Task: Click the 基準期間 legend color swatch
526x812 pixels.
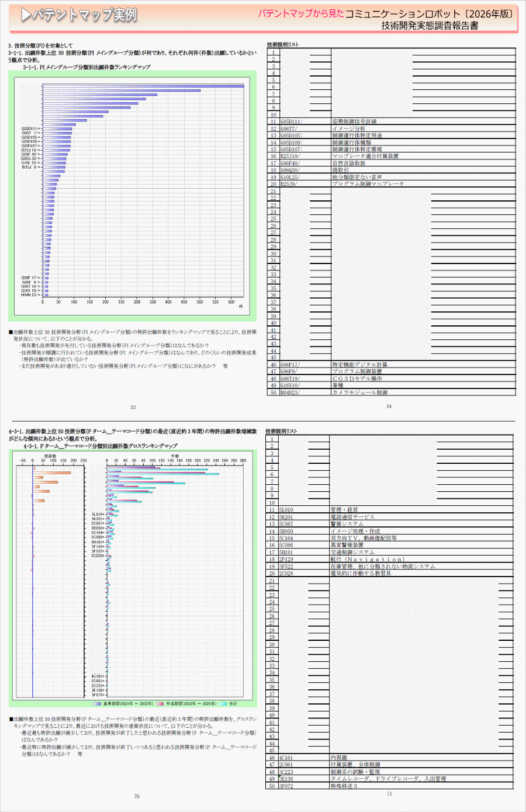Action: pyautogui.click(x=96, y=703)
